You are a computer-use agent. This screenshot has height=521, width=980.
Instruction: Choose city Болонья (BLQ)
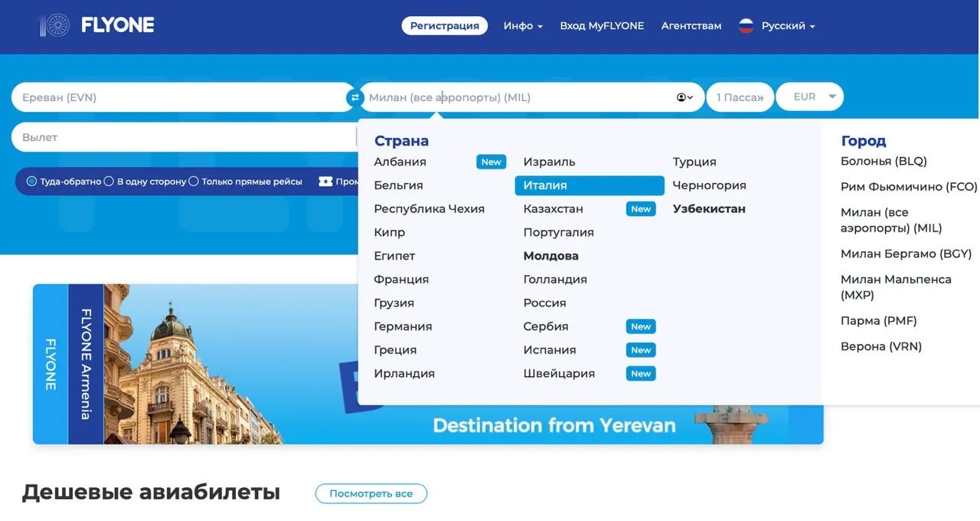pos(884,161)
